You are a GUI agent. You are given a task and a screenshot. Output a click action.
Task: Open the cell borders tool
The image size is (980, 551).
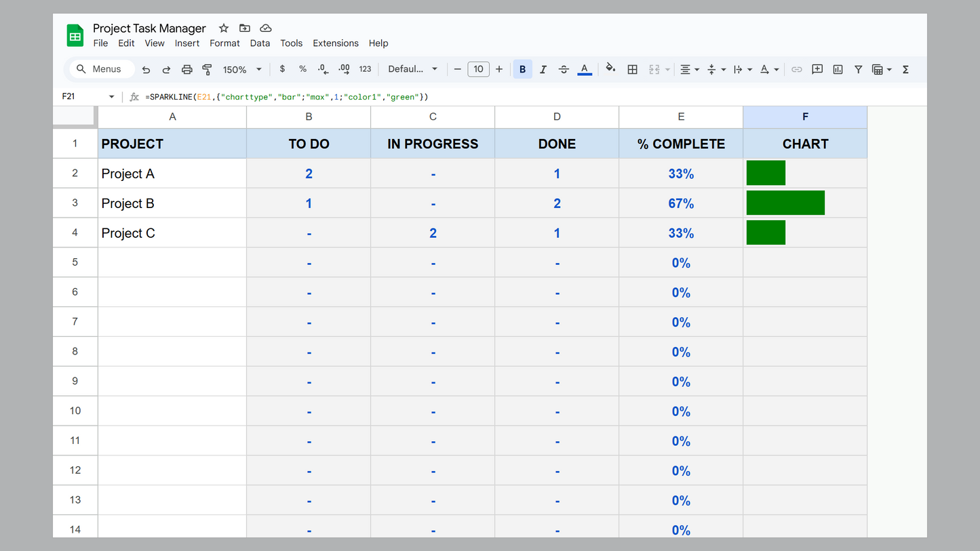pyautogui.click(x=632, y=70)
